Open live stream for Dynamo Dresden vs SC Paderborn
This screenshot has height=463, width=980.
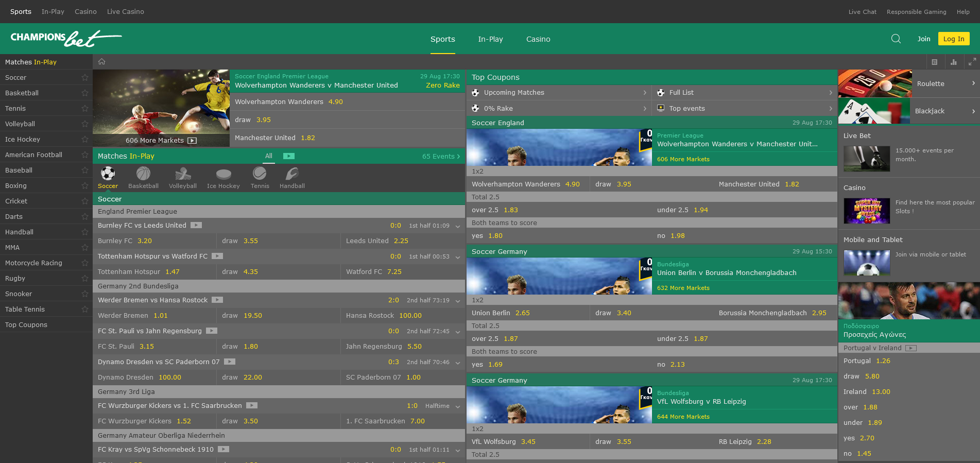pyautogui.click(x=230, y=362)
